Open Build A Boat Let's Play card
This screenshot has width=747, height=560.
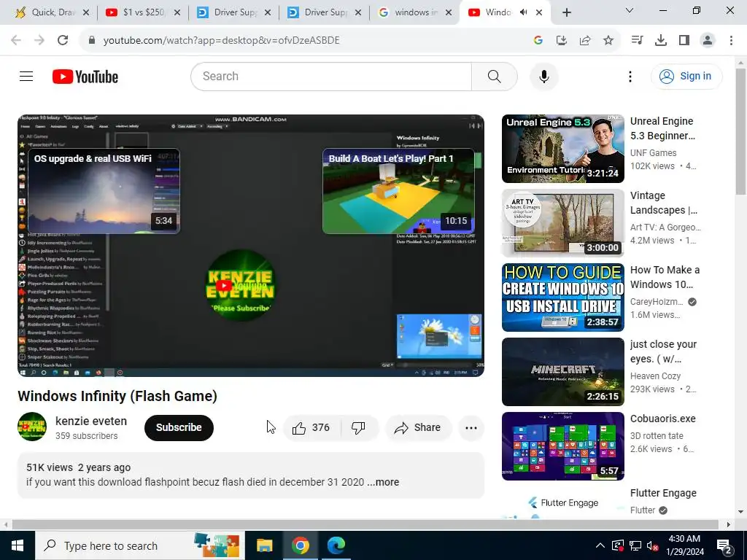coord(398,191)
